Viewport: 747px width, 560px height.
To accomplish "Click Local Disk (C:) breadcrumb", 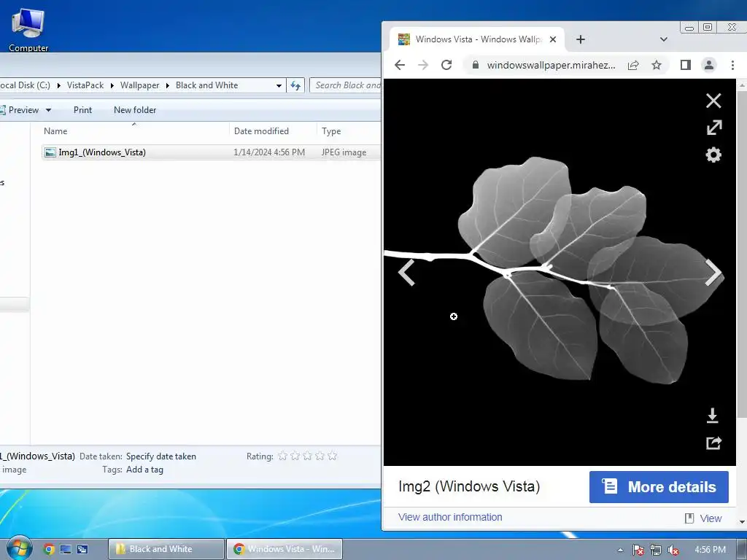I will (x=25, y=85).
